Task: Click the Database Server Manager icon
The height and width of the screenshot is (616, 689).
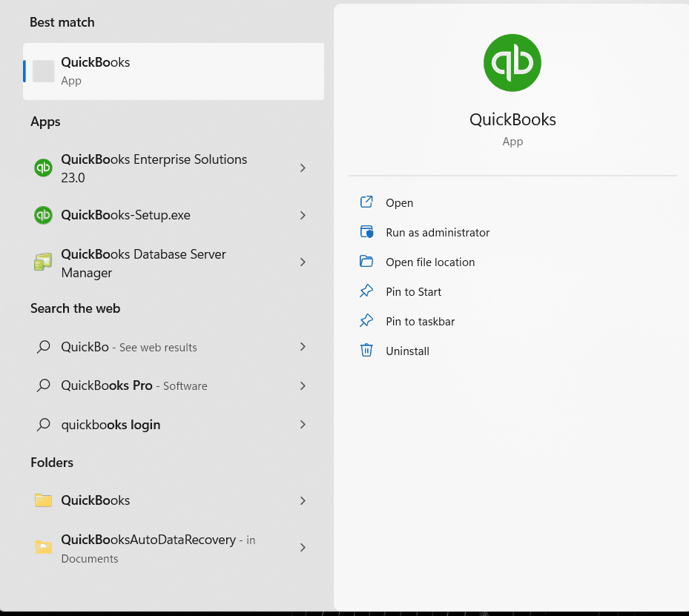Action: click(x=43, y=262)
